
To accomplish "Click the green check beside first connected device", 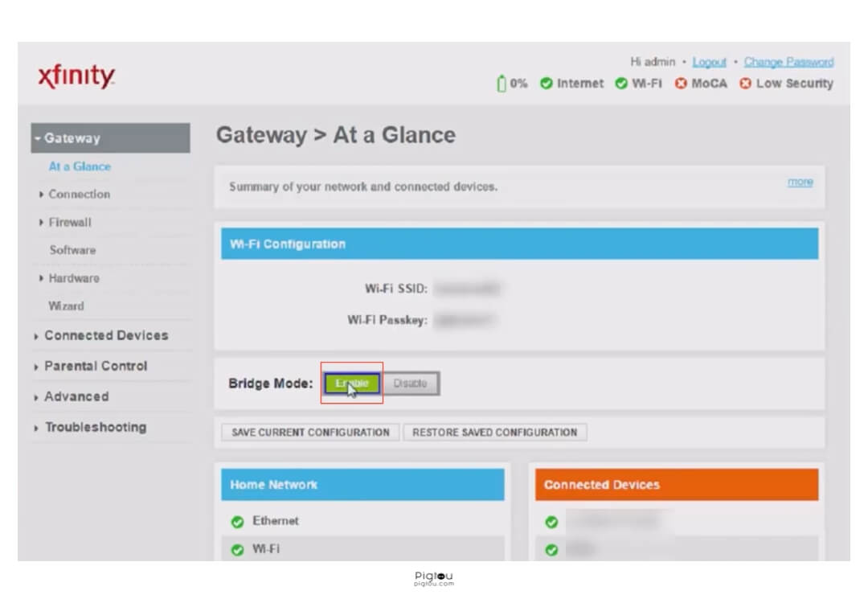I will coord(551,521).
